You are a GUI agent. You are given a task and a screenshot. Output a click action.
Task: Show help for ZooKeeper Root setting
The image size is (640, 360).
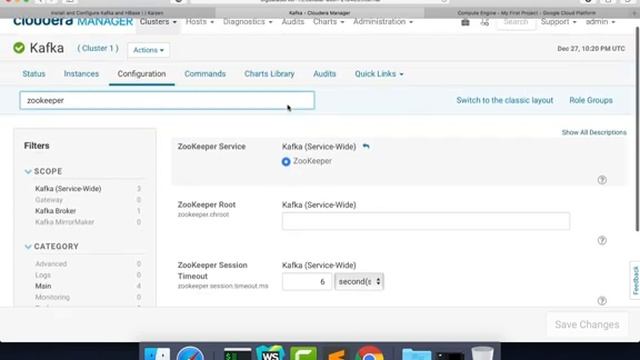coord(602,240)
